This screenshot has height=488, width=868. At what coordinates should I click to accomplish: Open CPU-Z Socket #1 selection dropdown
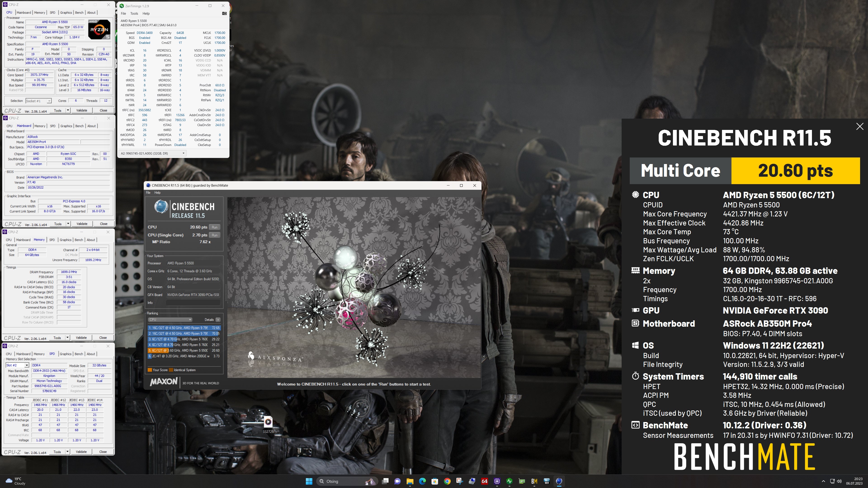coord(38,101)
